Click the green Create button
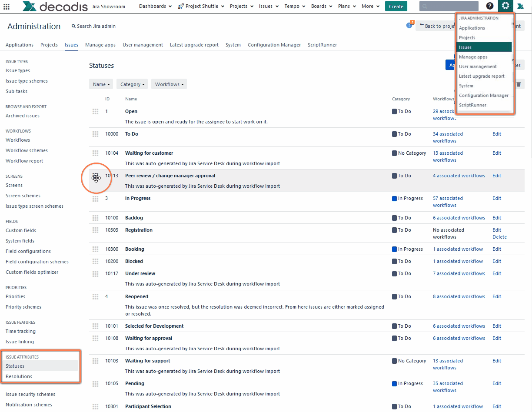532x412 pixels. click(x=396, y=6)
